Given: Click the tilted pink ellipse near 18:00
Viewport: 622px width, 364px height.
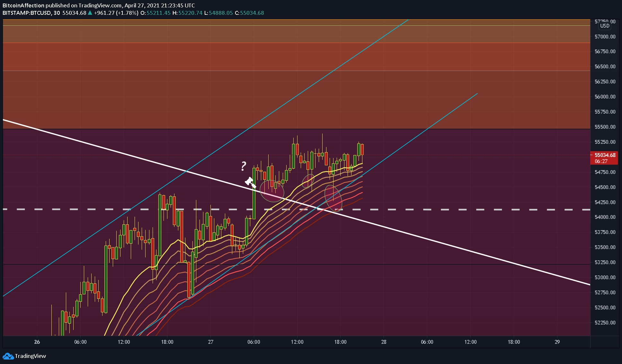Looking at the screenshot, I should pyautogui.click(x=333, y=198).
